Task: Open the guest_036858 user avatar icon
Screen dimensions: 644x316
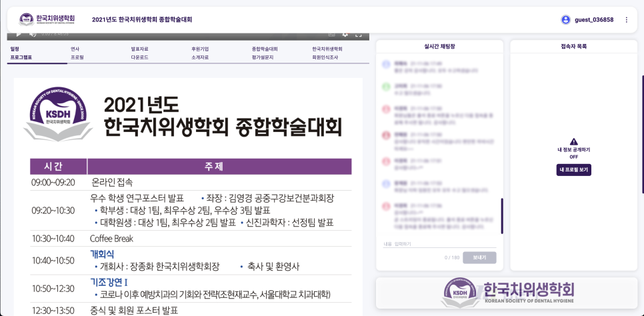Action: (565, 19)
